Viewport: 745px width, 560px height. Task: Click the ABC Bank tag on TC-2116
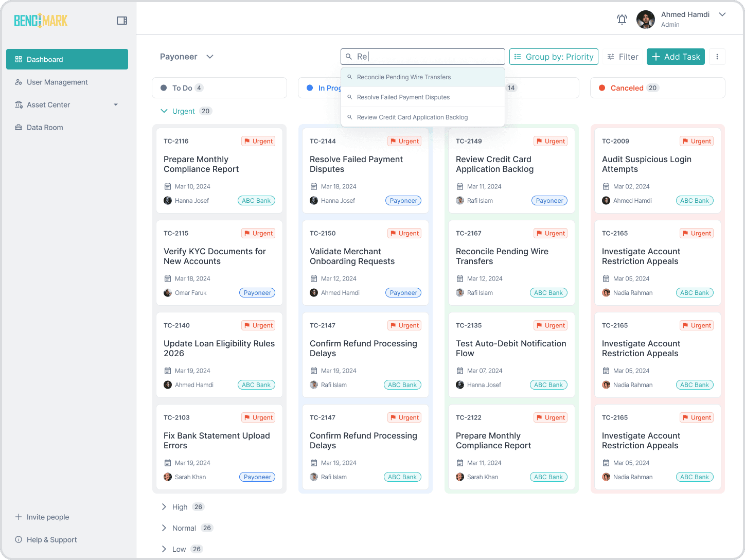coord(256,201)
